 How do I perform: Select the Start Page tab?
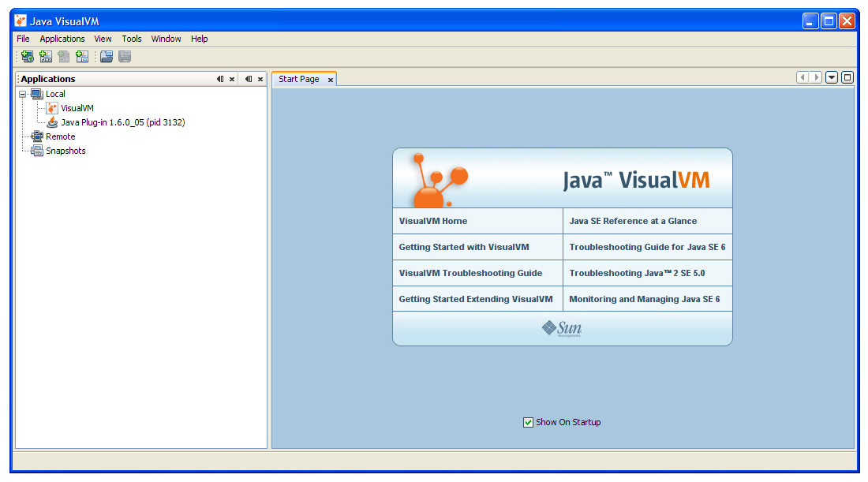[298, 78]
